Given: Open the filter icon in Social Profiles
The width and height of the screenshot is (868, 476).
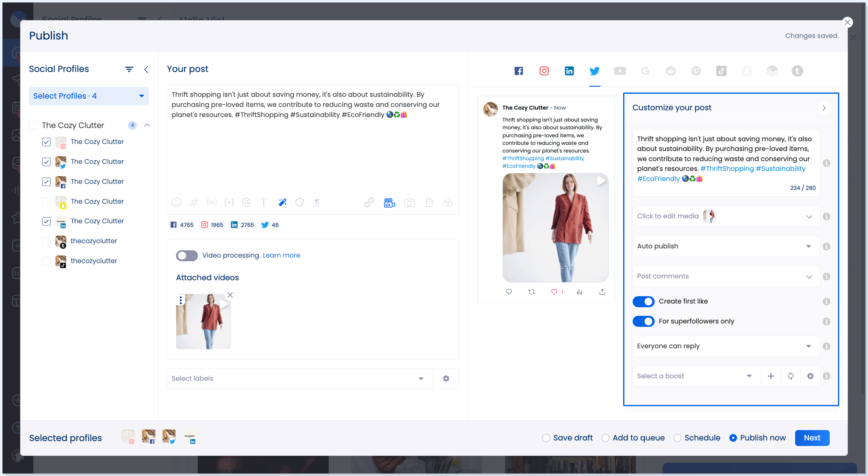Looking at the screenshot, I should (x=129, y=70).
